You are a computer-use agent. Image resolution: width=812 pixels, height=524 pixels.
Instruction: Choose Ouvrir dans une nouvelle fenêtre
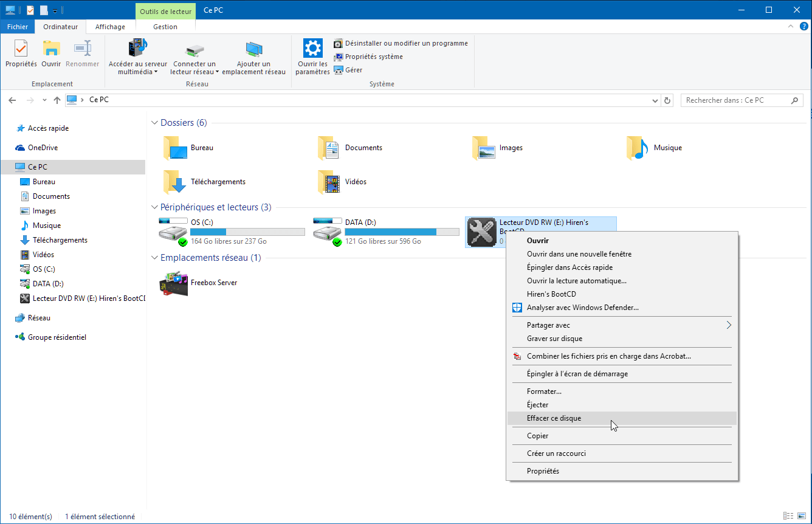(622, 254)
